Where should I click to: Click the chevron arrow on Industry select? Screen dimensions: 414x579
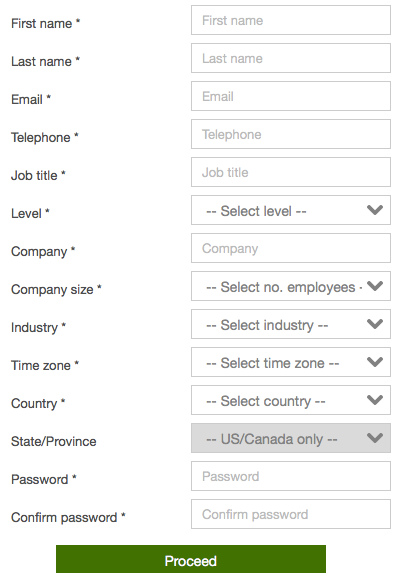click(x=375, y=324)
